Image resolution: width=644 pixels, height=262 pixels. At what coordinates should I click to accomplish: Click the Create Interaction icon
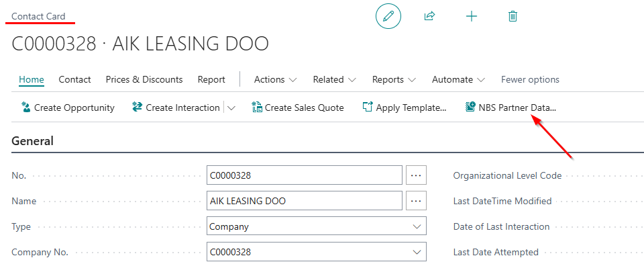pyautogui.click(x=137, y=107)
